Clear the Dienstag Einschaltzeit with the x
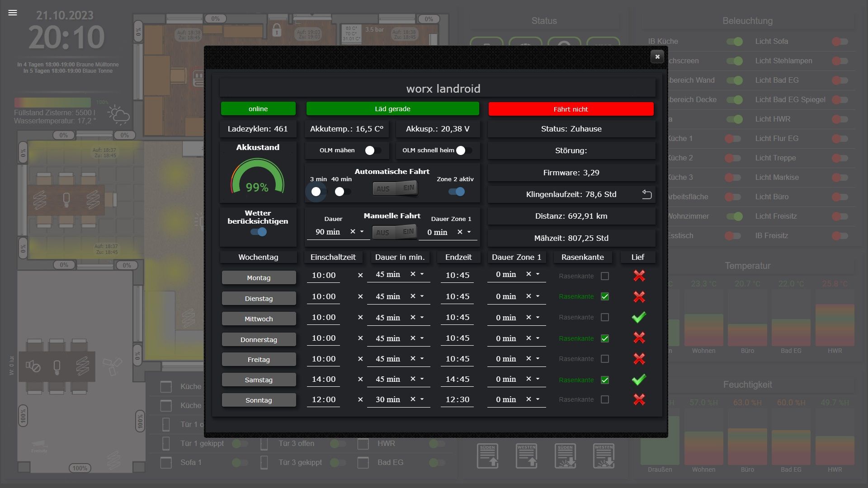 point(360,296)
